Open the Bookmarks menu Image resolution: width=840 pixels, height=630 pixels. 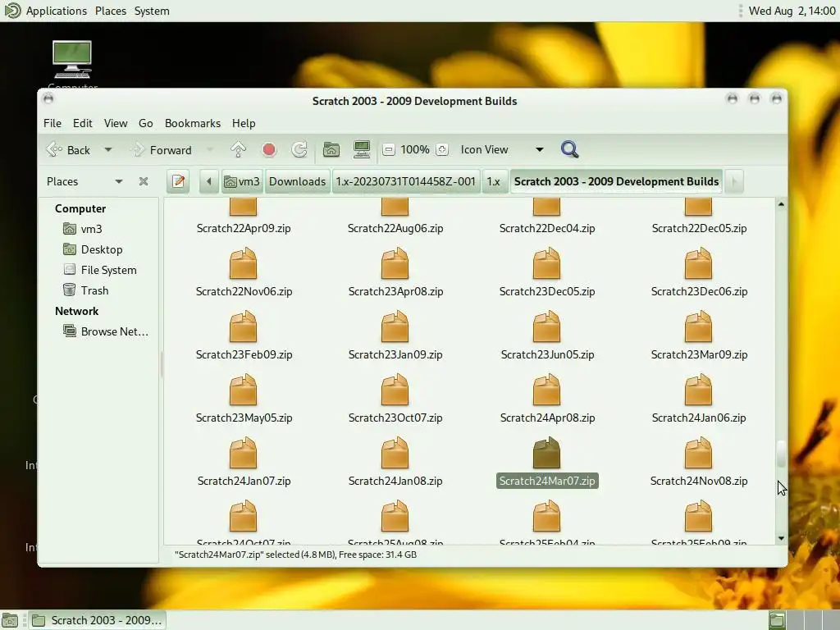tap(192, 123)
